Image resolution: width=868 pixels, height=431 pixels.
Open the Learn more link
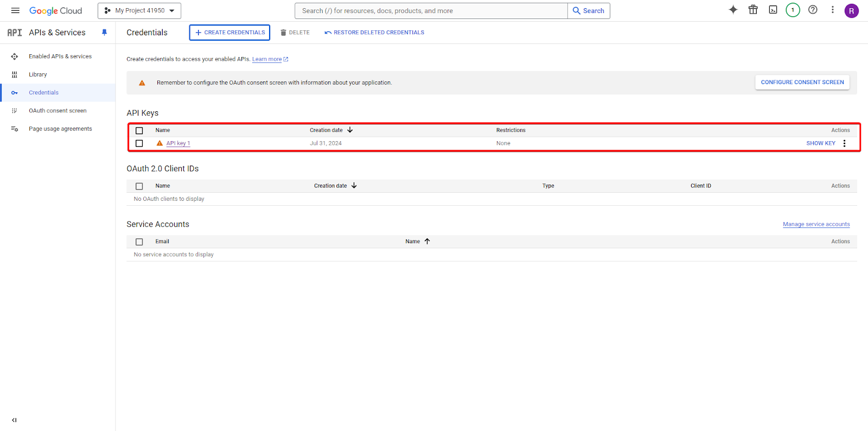(270, 59)
